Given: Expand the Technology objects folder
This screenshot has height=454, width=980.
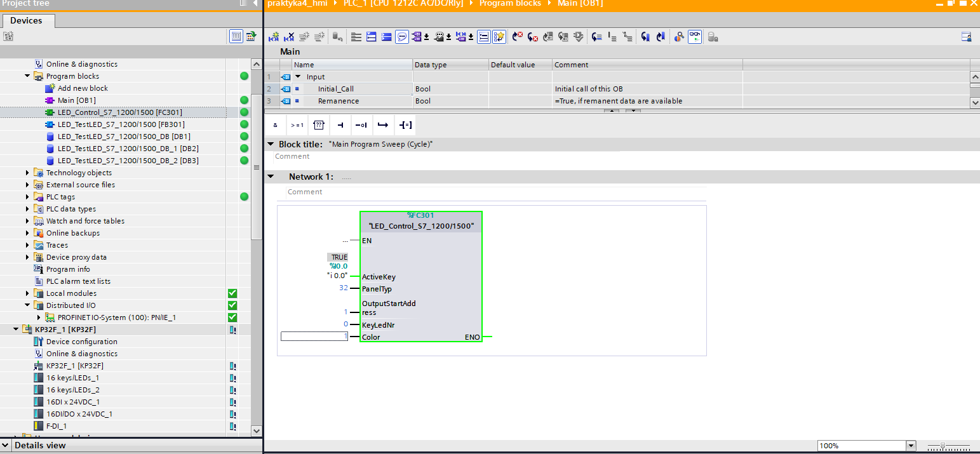Looking at the screenshot, I should click(27, 173).
